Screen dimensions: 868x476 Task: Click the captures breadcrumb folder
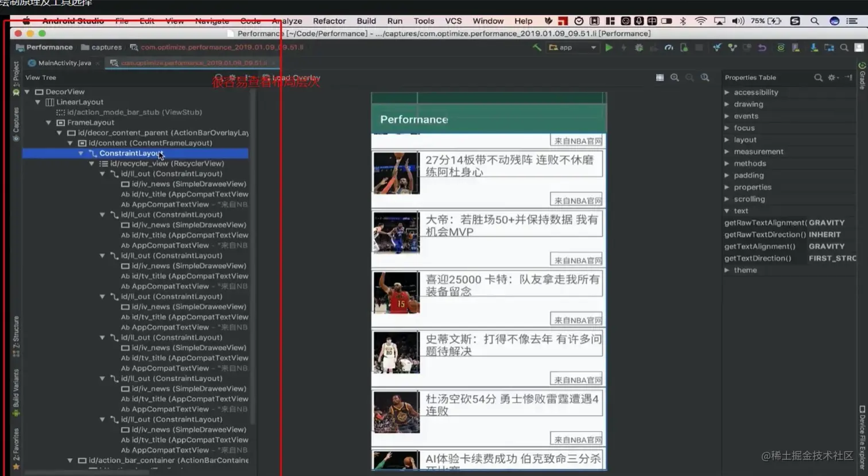coord(102,48)
